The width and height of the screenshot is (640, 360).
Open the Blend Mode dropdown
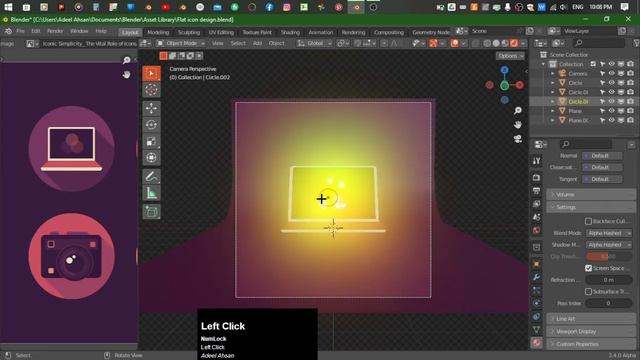coord(609,233)
